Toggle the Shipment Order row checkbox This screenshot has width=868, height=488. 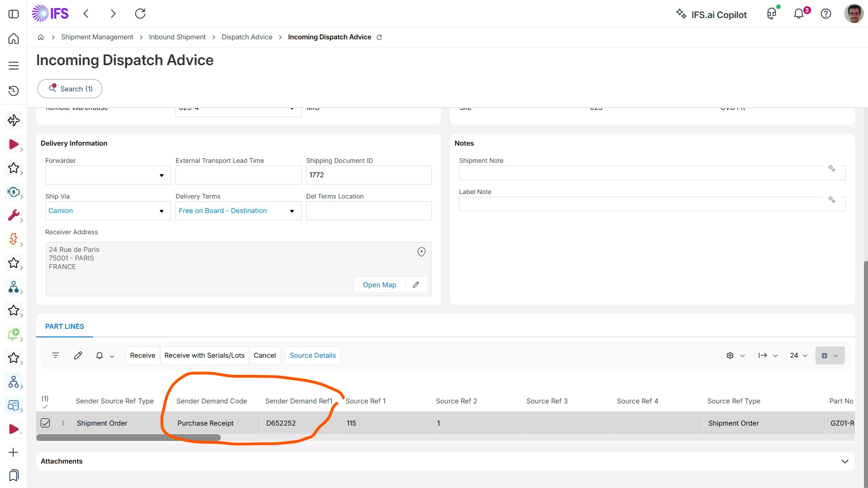pos(45,423)
